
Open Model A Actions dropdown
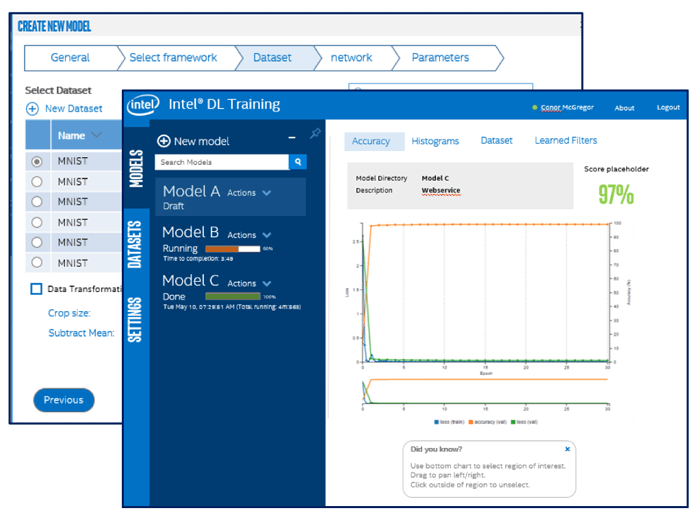pyautogui.click(x=249, y=193)
